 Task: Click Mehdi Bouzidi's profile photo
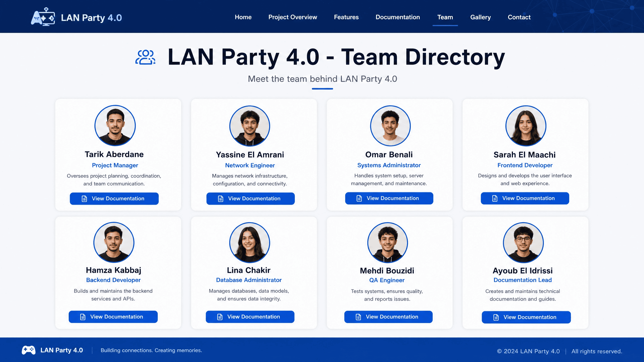[388, 243]
